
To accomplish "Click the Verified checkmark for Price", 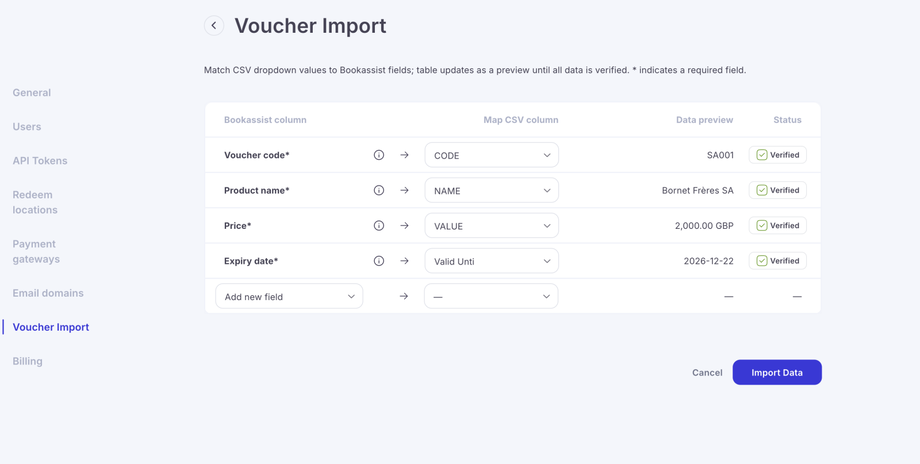I will point(762,226).
